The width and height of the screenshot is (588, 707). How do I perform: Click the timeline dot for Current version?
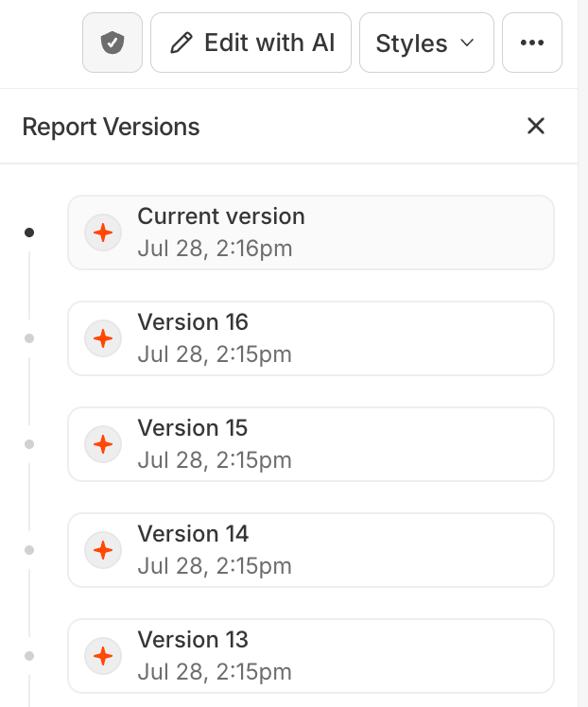pos(29,233)
